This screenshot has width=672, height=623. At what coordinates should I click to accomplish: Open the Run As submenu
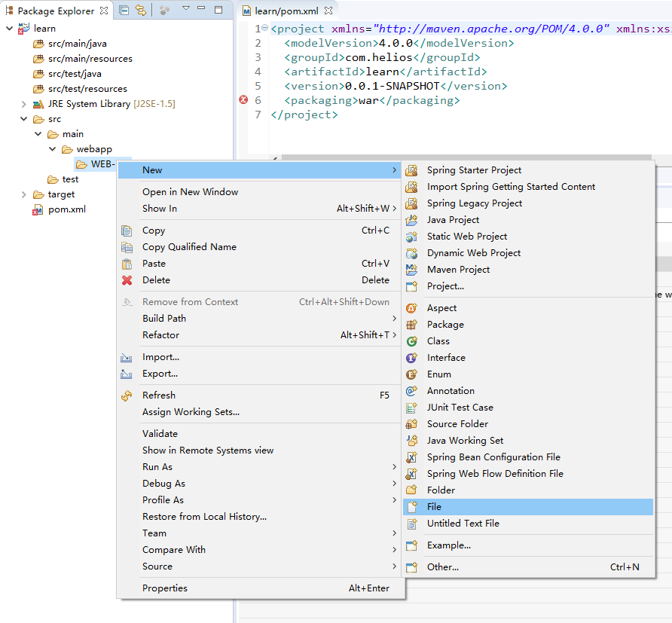point(259,467)
